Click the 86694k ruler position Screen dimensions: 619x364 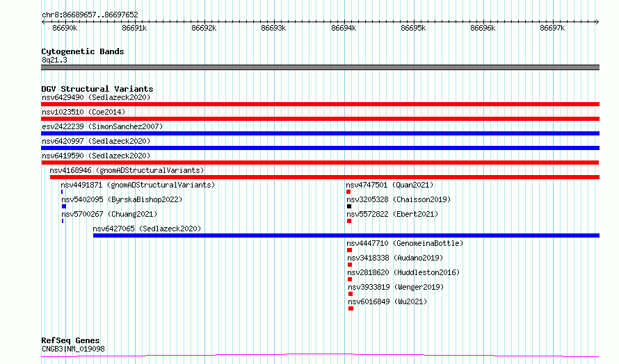[x=344, y=28]
